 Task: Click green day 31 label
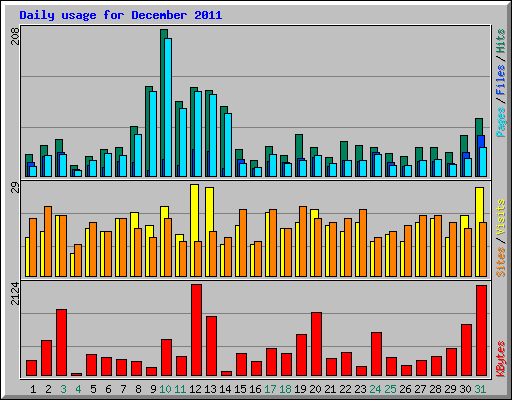click(x=480, y=389)
